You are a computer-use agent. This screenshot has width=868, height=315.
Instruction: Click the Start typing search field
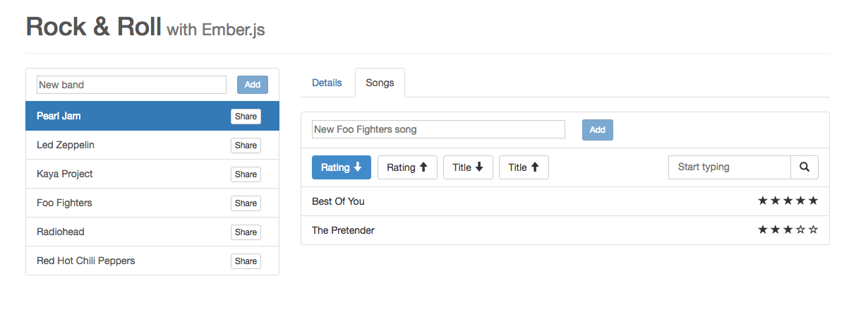(x=729, y=167)
